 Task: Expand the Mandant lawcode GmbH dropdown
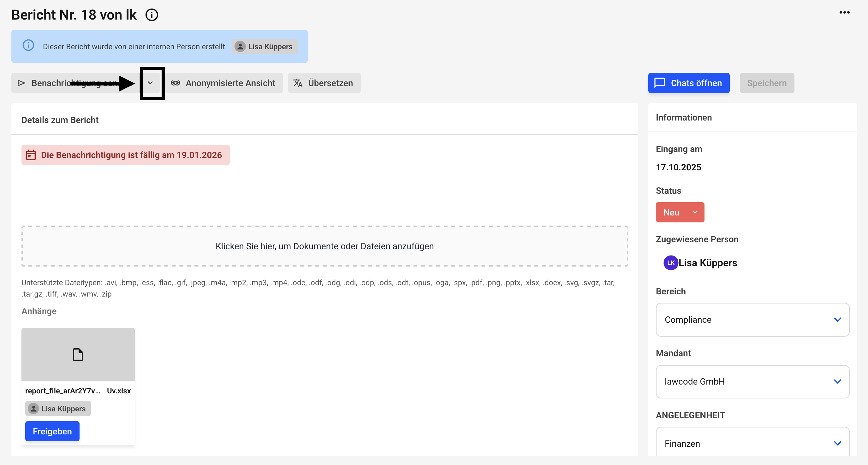coord(752,381)
